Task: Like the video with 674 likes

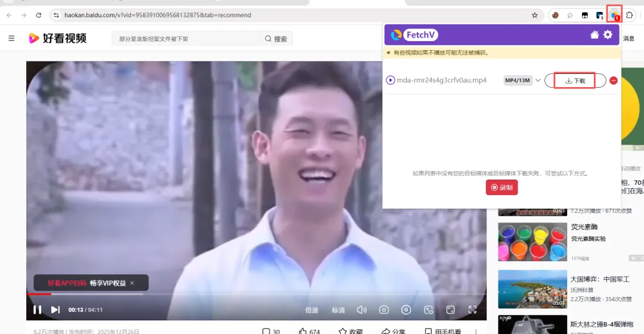Action: pyautogui.click(x=309, y=331)
